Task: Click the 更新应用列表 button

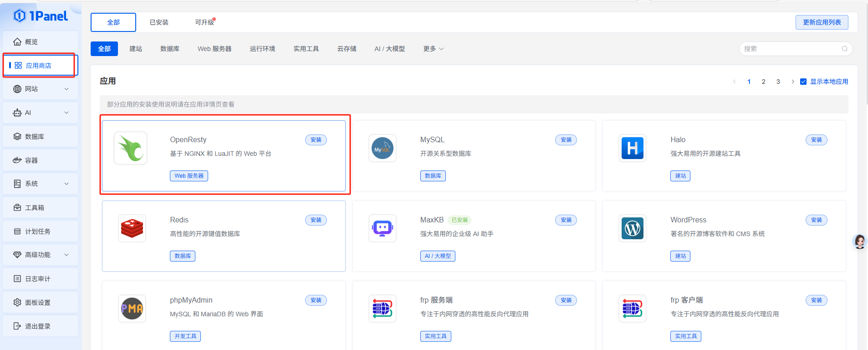Action: pos(822,22)
